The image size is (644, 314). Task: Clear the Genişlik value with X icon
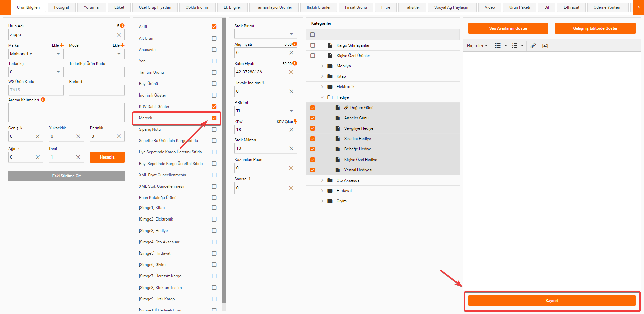[x=38, y=136]
